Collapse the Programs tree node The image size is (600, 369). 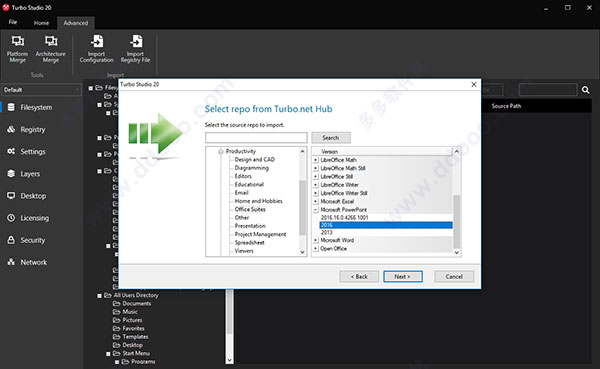pyautogui.click(x=117, y=362)
